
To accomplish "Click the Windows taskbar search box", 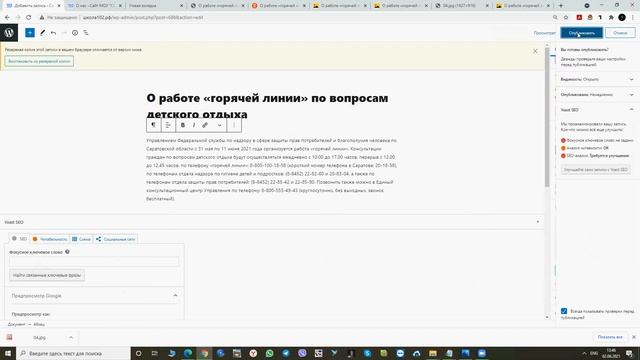I will tap(73, 353).
